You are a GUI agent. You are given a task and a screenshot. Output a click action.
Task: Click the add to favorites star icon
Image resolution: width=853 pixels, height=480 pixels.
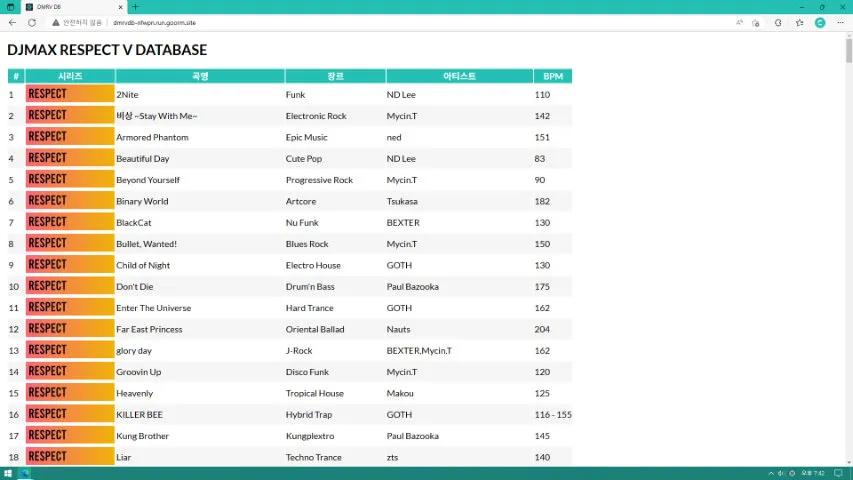pos(756,23)
